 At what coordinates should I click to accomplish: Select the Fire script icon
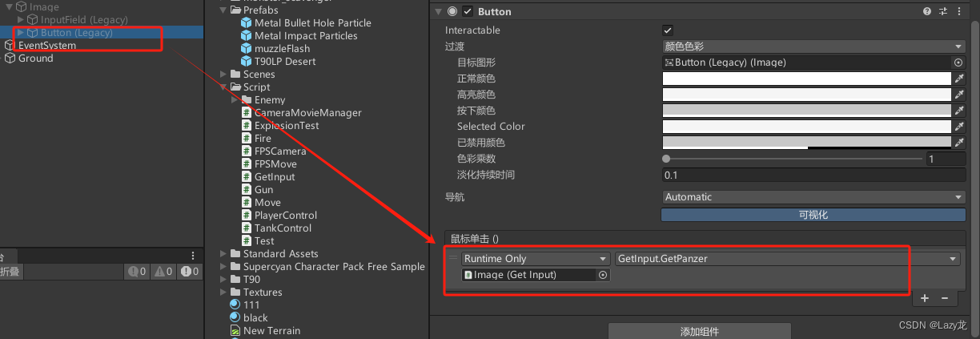[x=247, y=139]
